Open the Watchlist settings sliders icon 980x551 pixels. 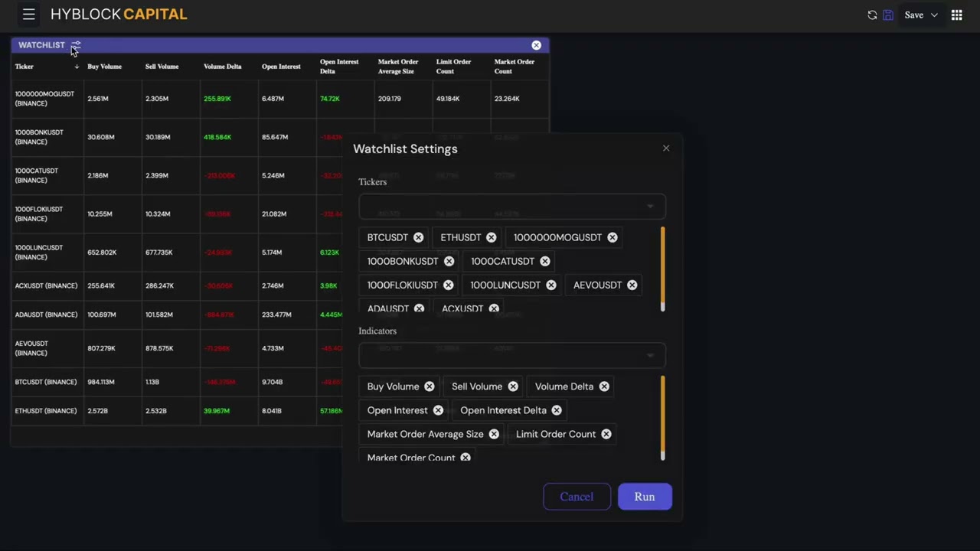76,45
